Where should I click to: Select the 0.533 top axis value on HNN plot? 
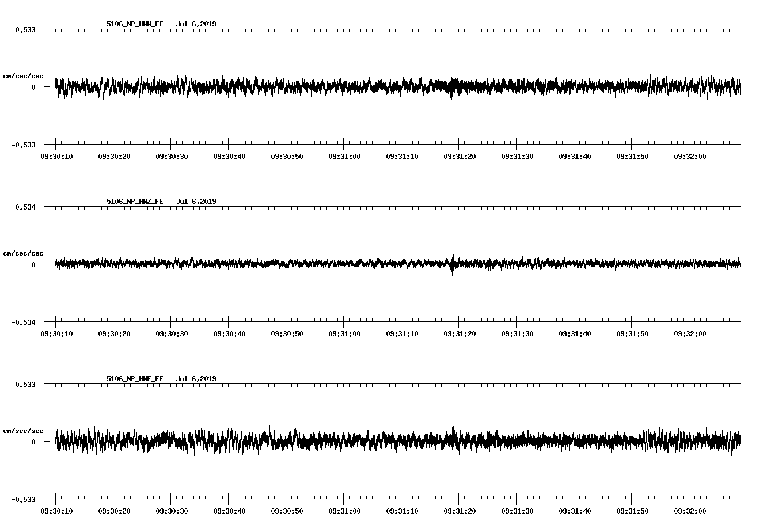25,29
